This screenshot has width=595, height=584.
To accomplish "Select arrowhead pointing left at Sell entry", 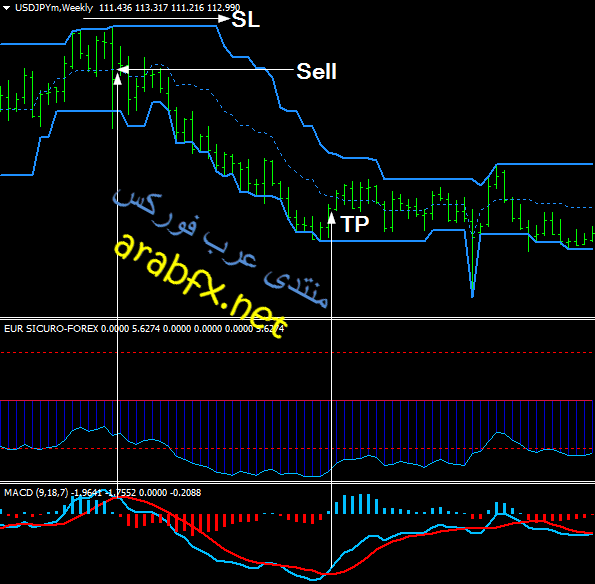I will pyautogui.click(x=122, y=69).
